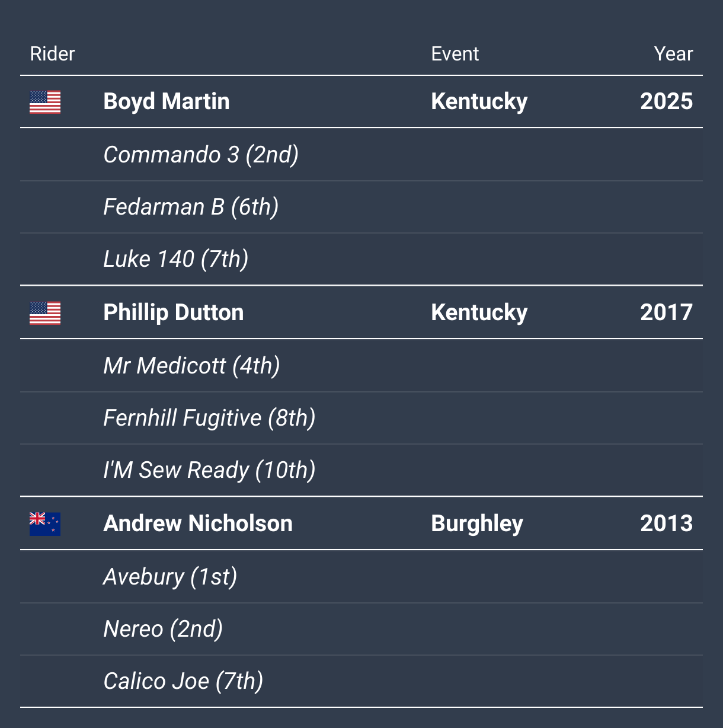Click the Calico Joe (7th) horse row
The height and width of the screenshot is (728, 723).
coord(361,681)
